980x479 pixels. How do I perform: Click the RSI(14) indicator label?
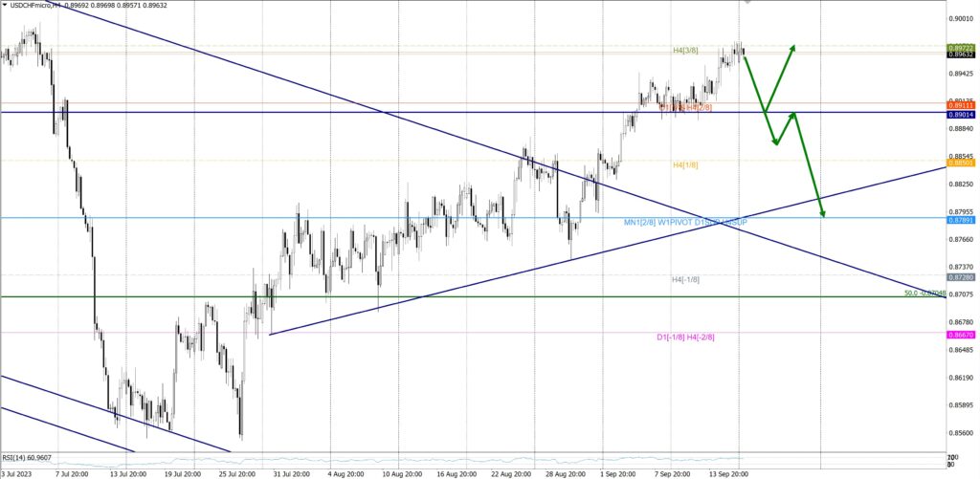tap(26, 458)
